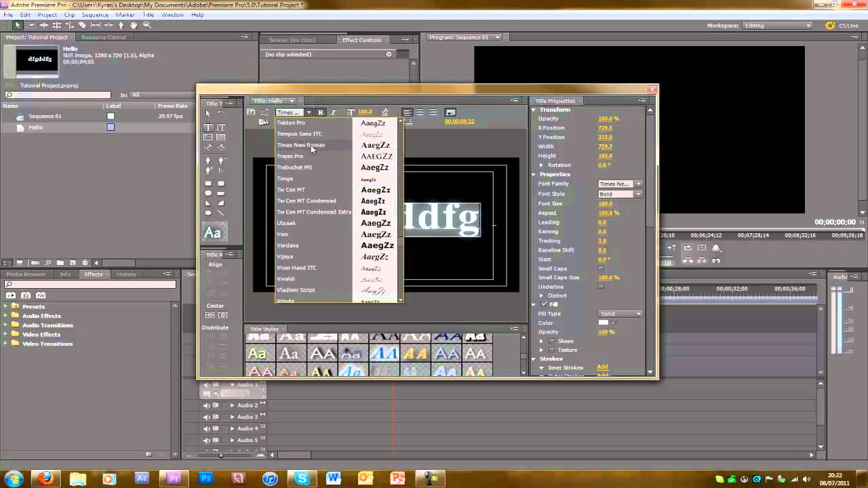Mute the Audio 3 track

tap(207, 417)
